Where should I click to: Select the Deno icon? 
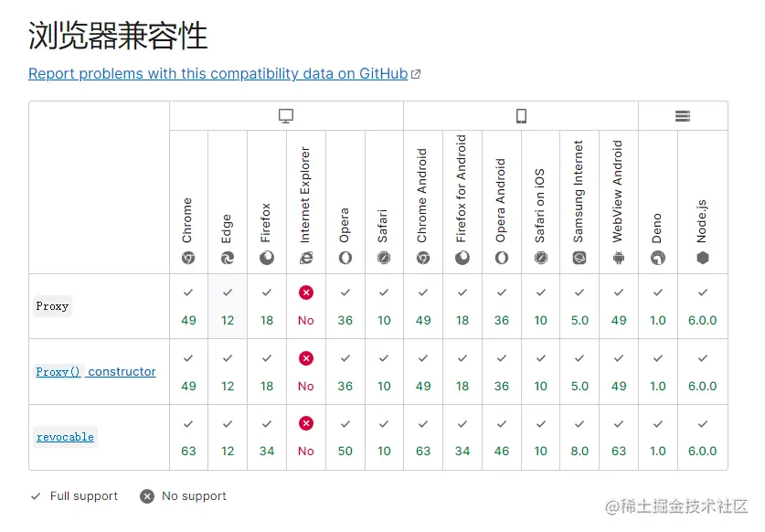coord(658,258)
